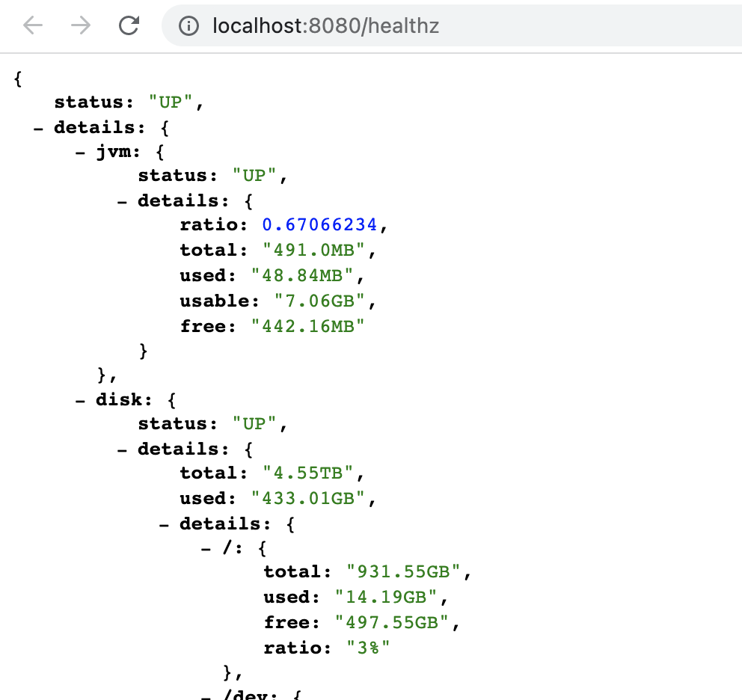742x700 pixels.
Task: Select the ratio value 0.67066234
Action: 319,225
